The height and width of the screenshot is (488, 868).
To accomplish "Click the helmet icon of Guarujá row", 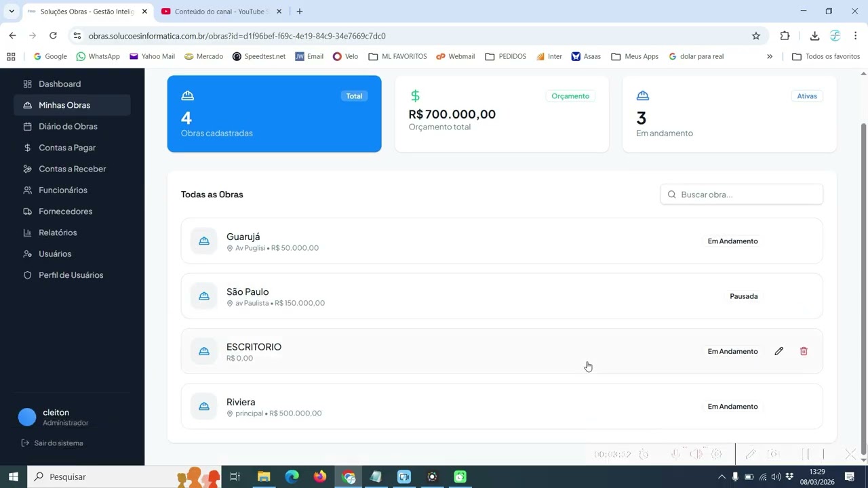I will click(x=204, y=241).
